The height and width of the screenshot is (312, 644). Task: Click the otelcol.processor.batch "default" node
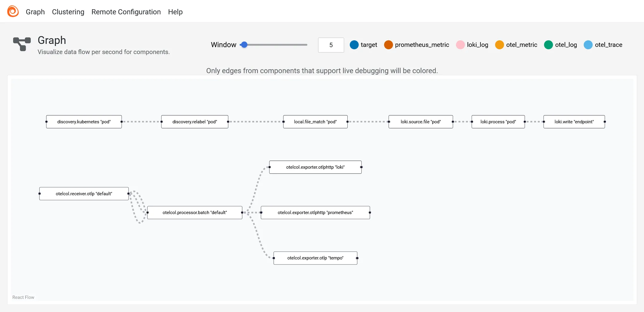click(x=195, y=213)
